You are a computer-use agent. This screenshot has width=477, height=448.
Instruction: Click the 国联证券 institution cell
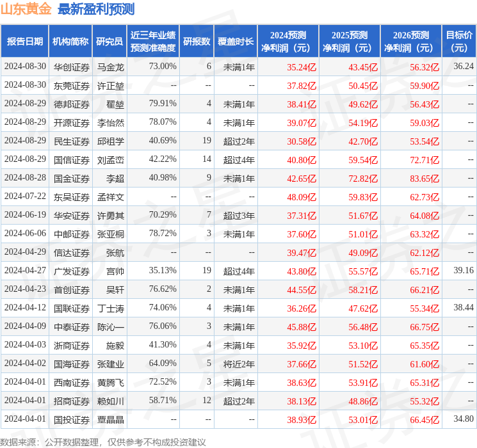click(72, 308)
